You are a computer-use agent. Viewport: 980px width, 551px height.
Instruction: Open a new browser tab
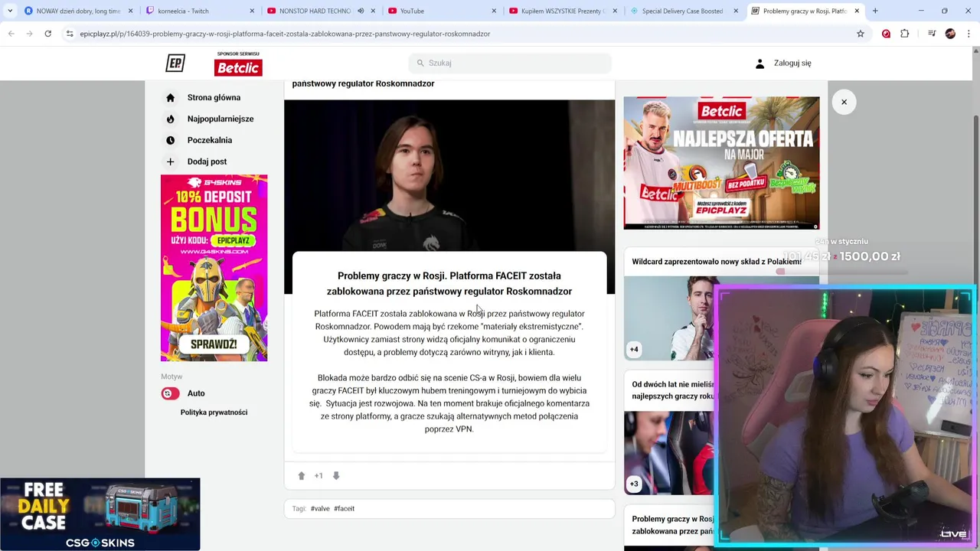click(875, 11)
